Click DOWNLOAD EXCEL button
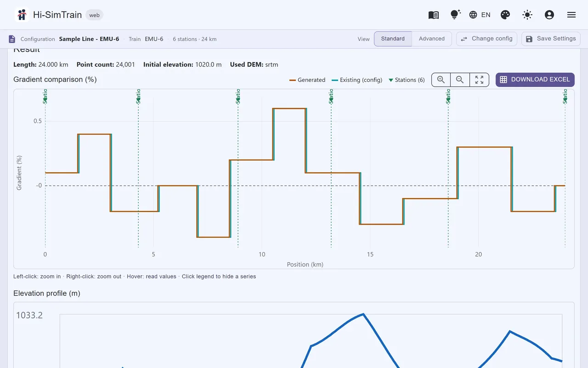The image size is (588, 368). (535, 80)
